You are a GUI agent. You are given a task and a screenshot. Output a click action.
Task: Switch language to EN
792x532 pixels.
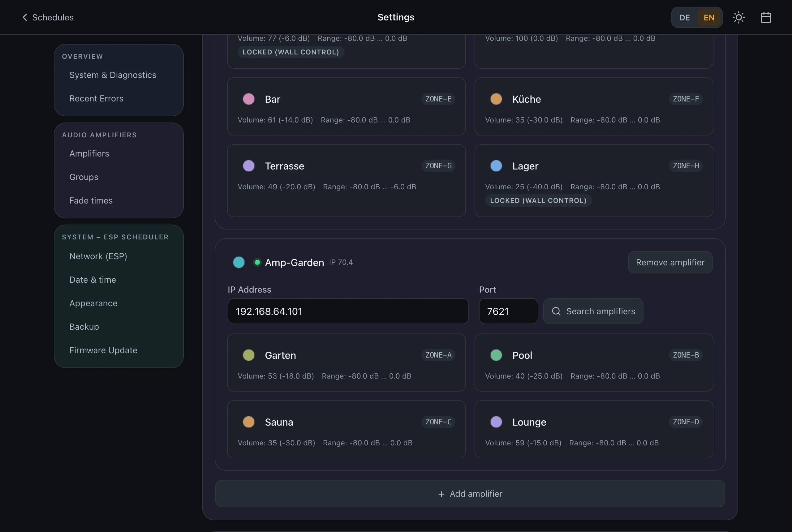tap(709, 17)
